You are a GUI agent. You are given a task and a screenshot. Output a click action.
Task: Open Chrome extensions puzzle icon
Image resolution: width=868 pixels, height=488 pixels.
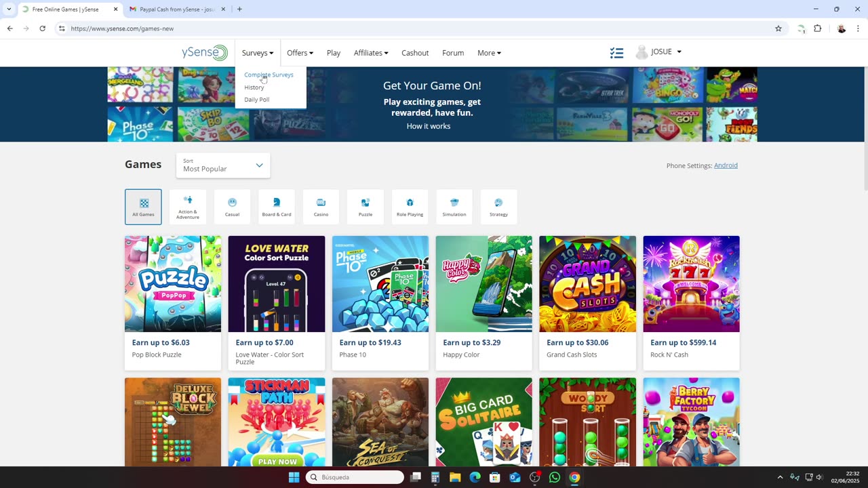coord(817,28)
